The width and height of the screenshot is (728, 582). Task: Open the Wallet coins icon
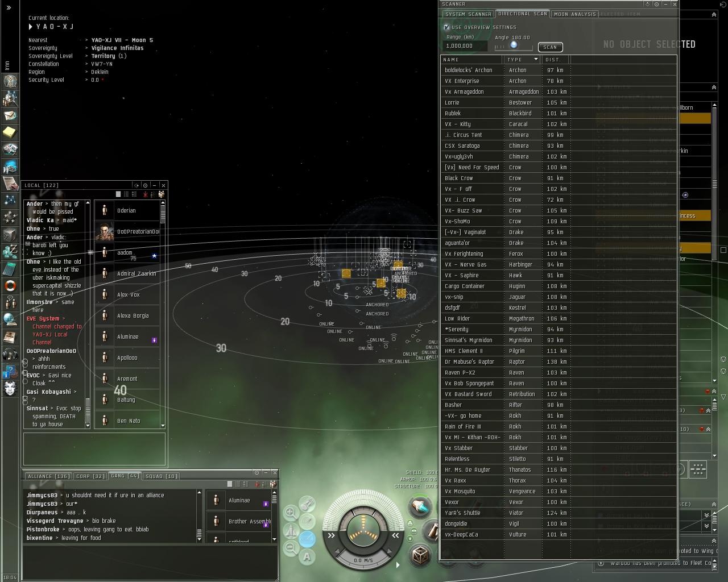click(x=10, y=251)
